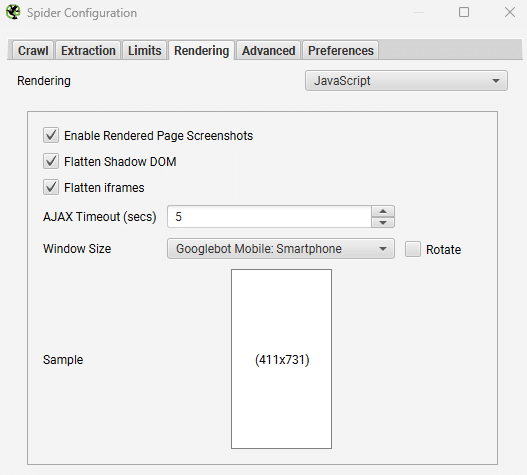Open the Preferences tab
Image resolution: width=527 pixels, height=475 pixels.
point(341,50)
